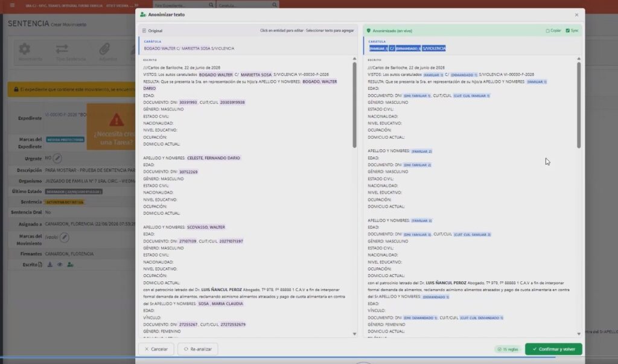The height and width of the screenshot is (364, 618).
Task: Click the double-chevron icon in the header
Action: click(x=136, y=5)
